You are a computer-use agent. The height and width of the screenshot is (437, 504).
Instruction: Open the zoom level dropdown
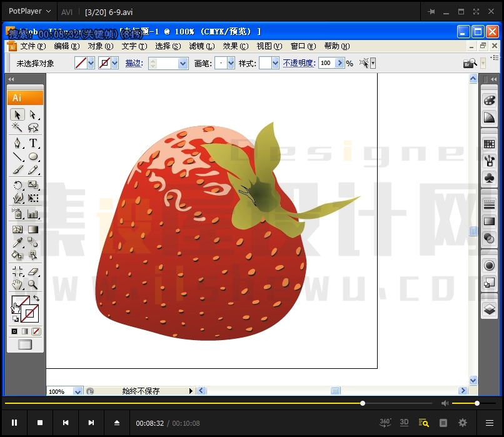78,391
